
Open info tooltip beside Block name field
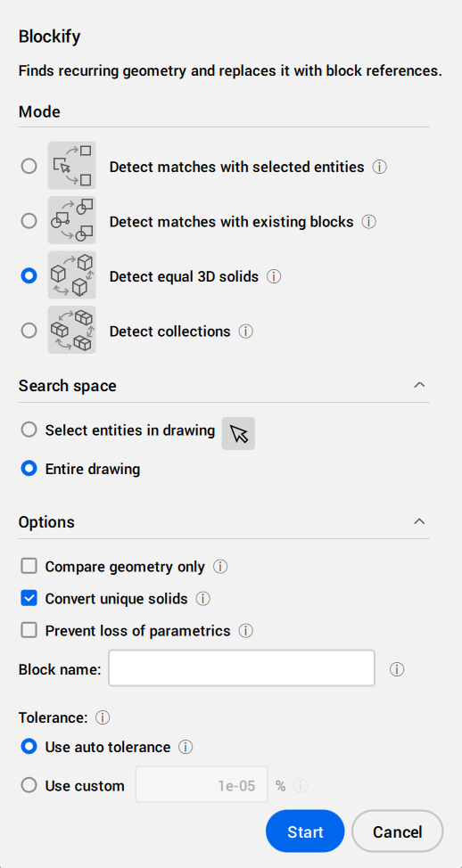point(397,670)
